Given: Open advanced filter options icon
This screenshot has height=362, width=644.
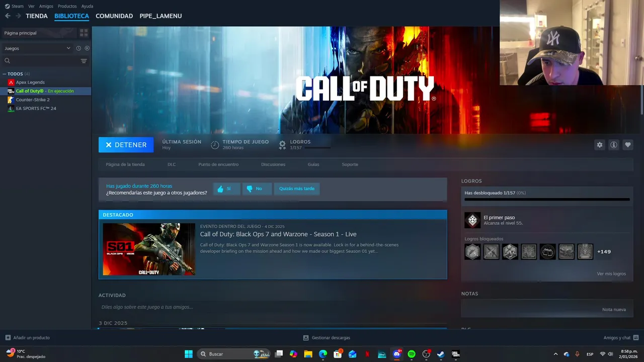Looking at the screenshot, I should click(x=84, y=61).
